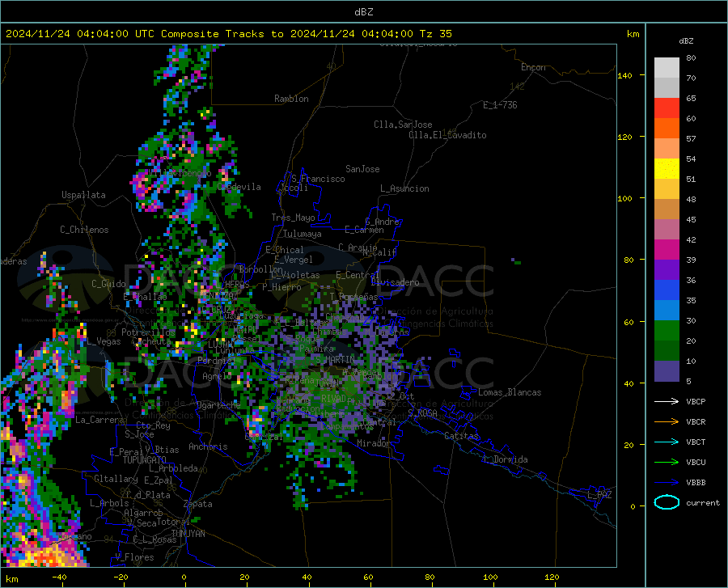Image resolution: width=728 pixels, height=588 pixels.
Task: Click the 'Divisadero' map label
Action: (x=395, y=282)
